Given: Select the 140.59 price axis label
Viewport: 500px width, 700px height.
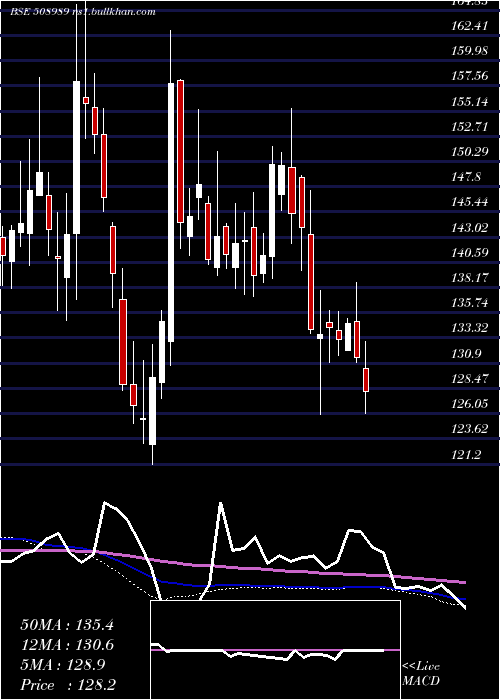Looking at the screenshot, I should tap(469, 253).
